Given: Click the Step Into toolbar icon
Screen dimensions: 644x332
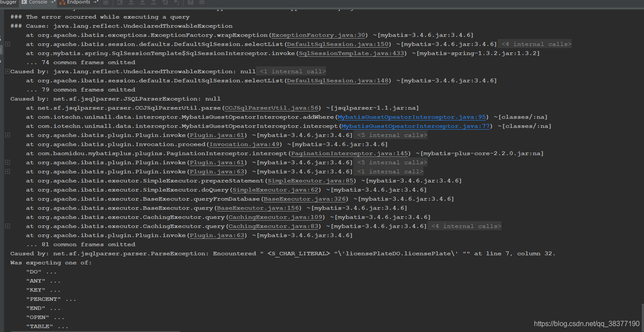Looking at the screenshot, I should (131, 2).
